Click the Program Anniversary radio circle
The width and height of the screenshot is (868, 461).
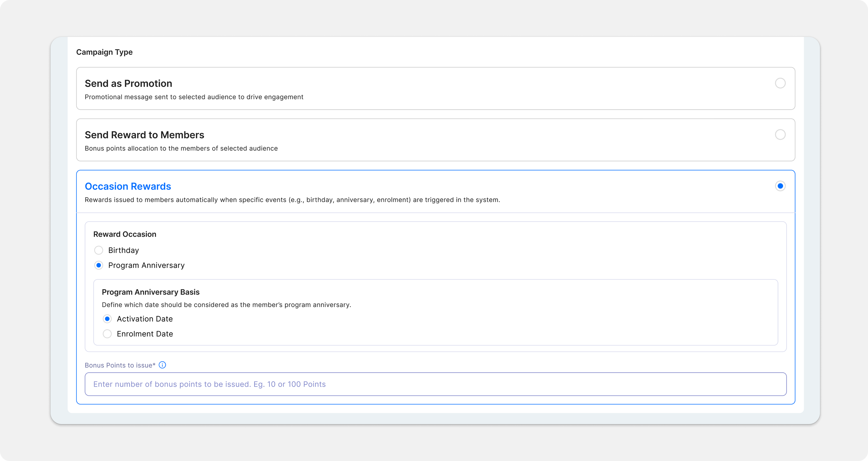[99, 265]
